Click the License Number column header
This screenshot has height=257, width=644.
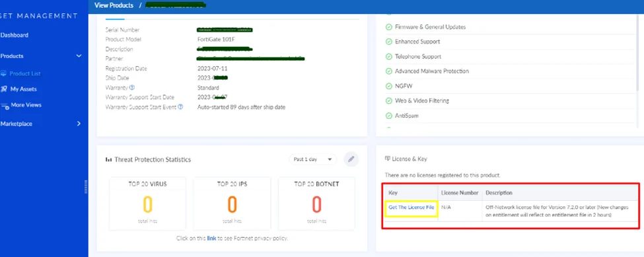(460, 192)
